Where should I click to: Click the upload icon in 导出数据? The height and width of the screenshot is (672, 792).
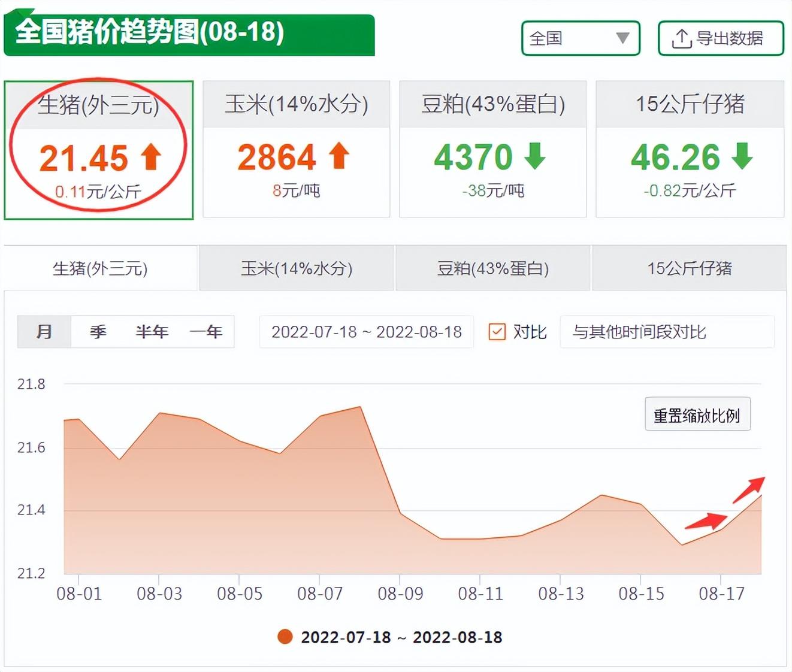coord(681,38)
